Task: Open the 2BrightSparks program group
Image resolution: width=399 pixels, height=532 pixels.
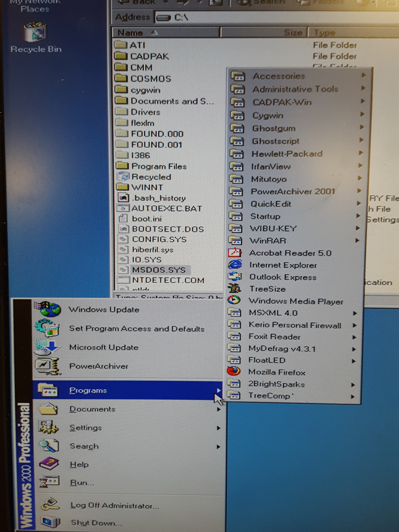Action: point(293,384)
